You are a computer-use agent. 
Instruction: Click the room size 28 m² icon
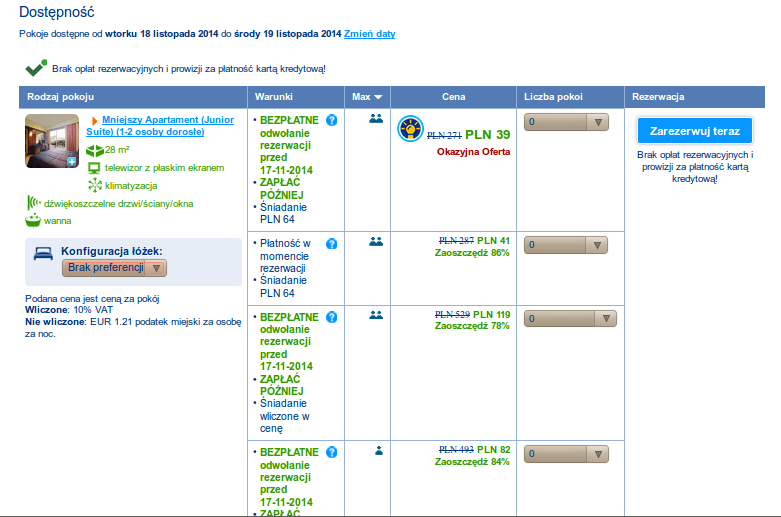tap(95, 150)
